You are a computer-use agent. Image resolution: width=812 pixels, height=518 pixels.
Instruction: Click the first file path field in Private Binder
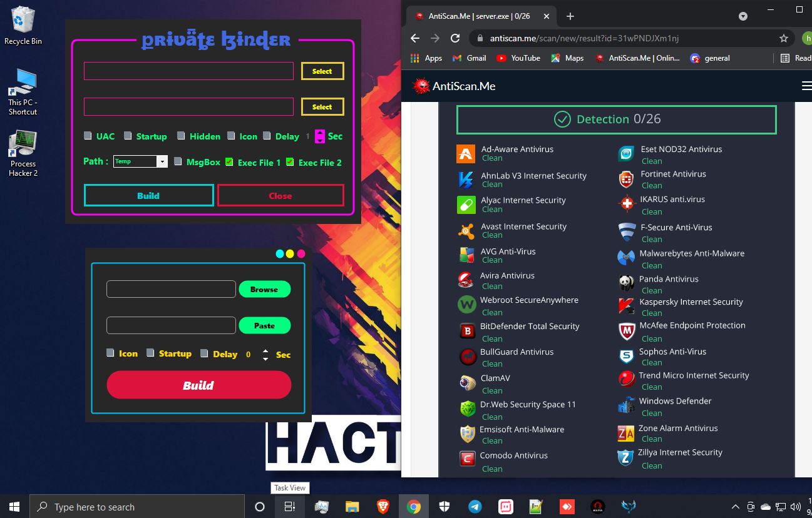point(188,71)
